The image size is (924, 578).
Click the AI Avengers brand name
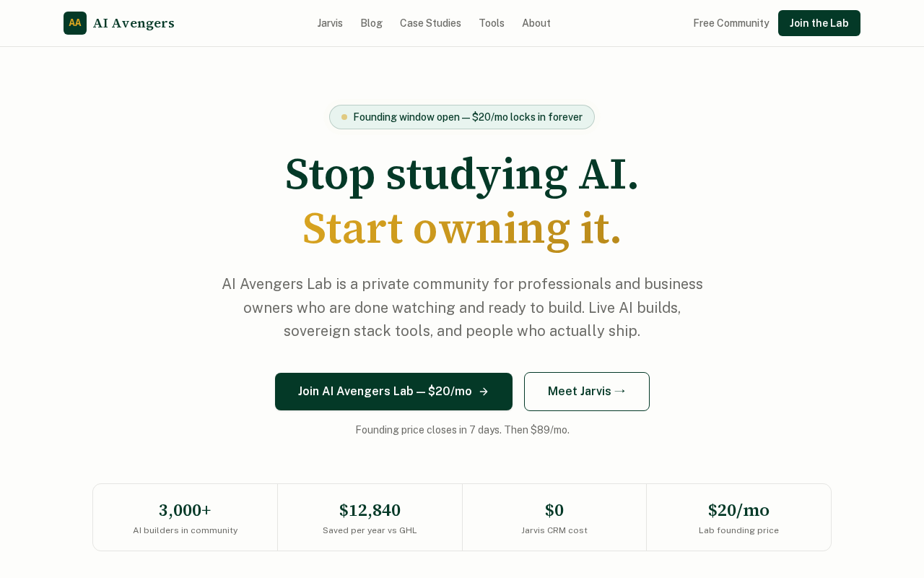[134, 23]
